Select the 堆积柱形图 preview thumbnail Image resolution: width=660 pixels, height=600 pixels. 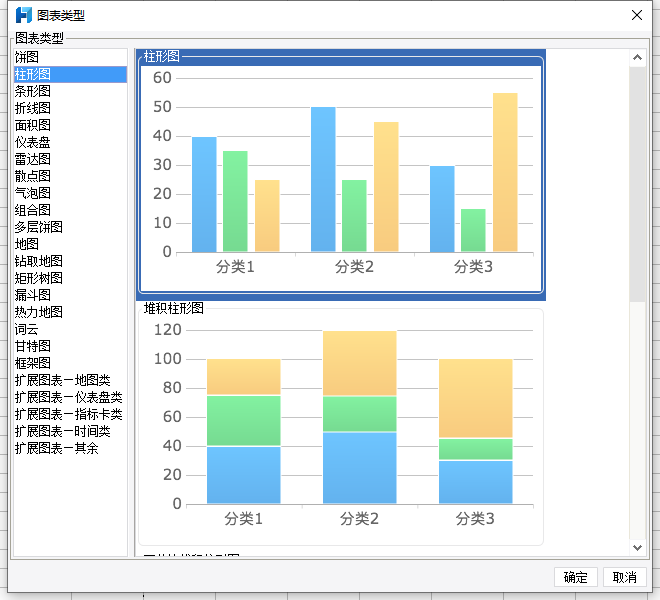pos(341,424)
